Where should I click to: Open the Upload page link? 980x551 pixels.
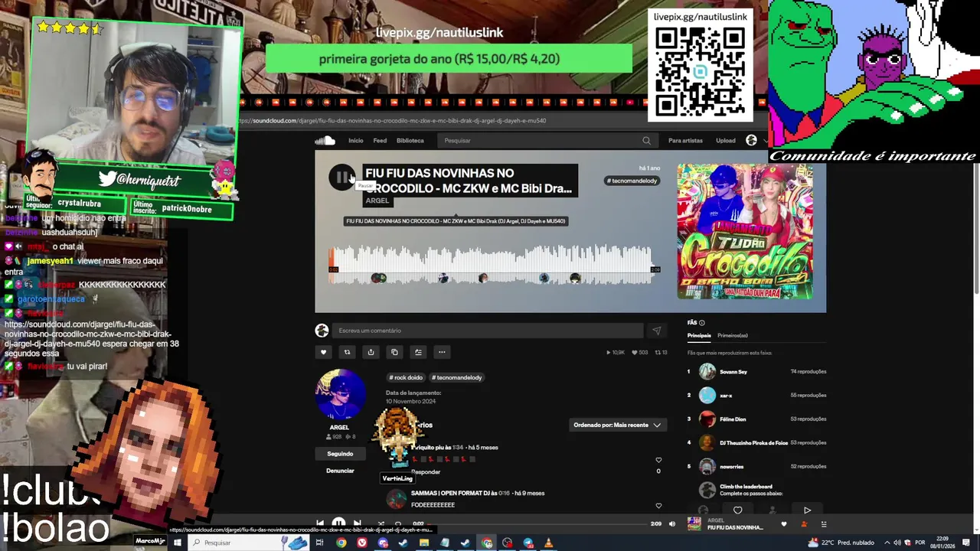[x=726, y=141]
